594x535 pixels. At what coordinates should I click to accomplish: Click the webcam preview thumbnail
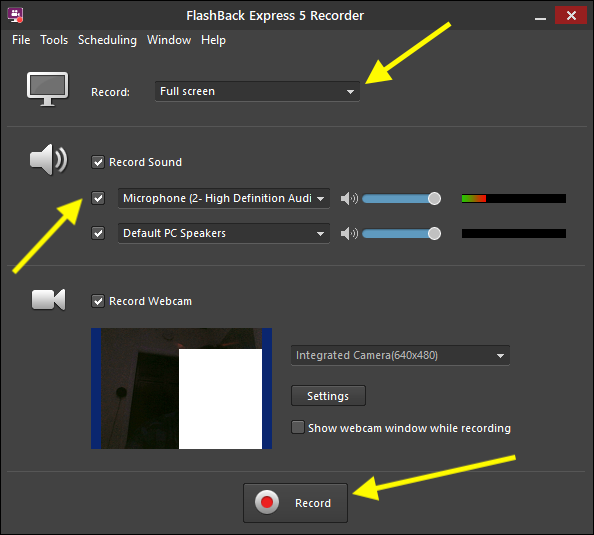181,388
